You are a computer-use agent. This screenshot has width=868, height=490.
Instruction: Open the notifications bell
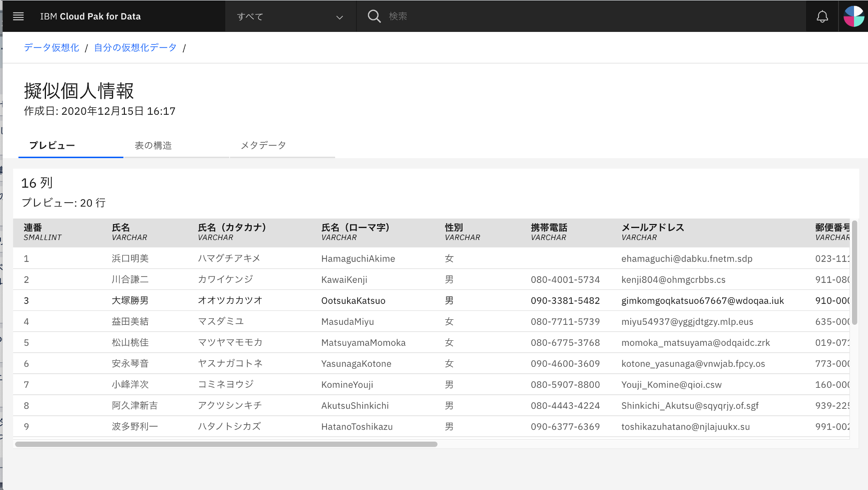point(822,16)
